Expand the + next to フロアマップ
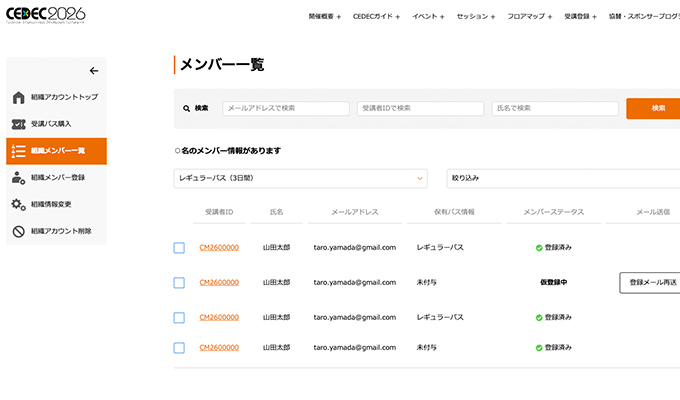 click(549, 17)
